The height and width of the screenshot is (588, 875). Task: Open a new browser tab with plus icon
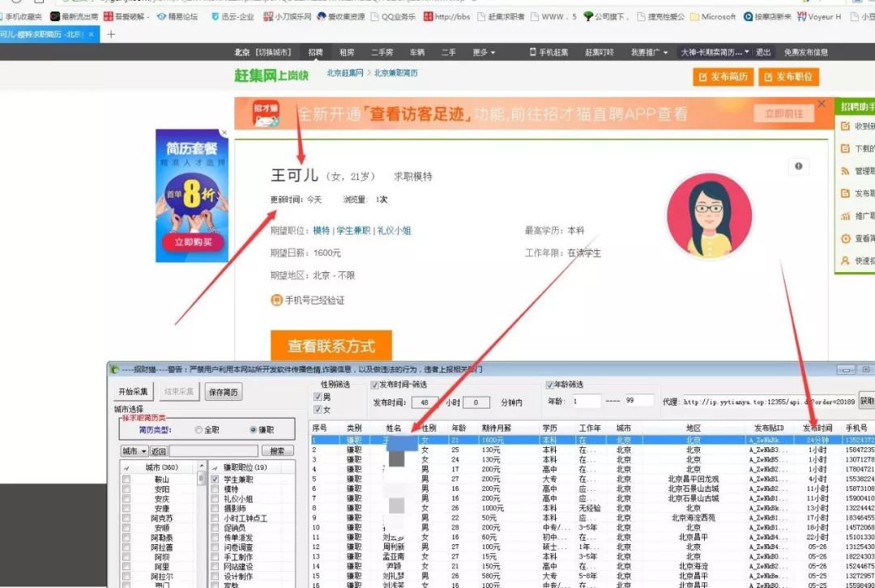click(110, 35)
